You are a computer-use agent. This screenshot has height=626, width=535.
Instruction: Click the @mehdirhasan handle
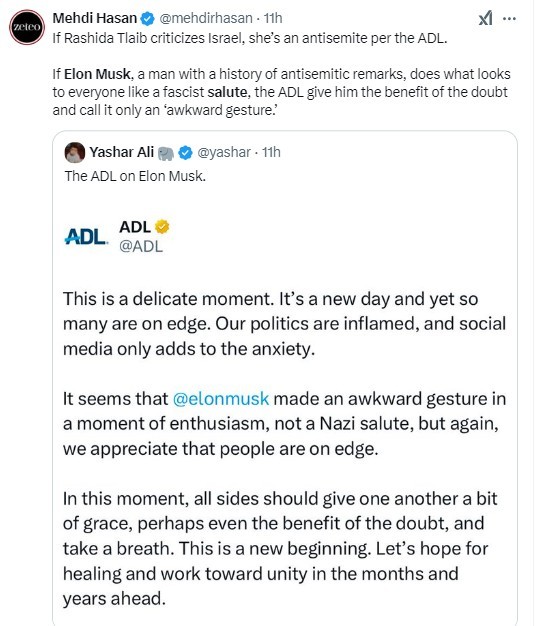(x=206, y=18)
